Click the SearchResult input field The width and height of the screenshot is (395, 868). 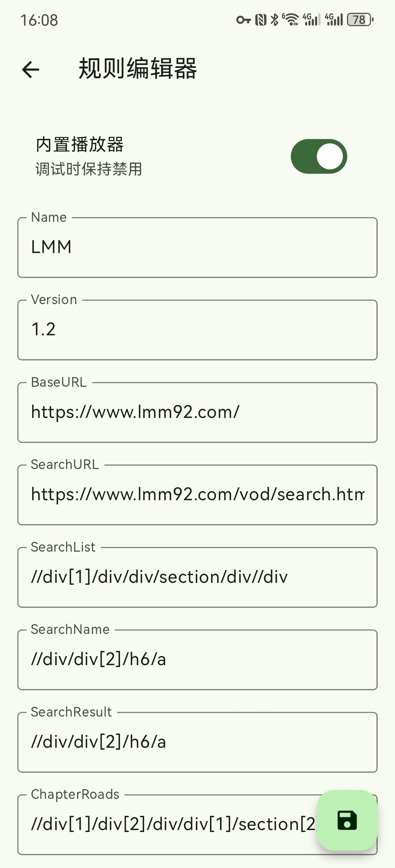coord(197,742)
